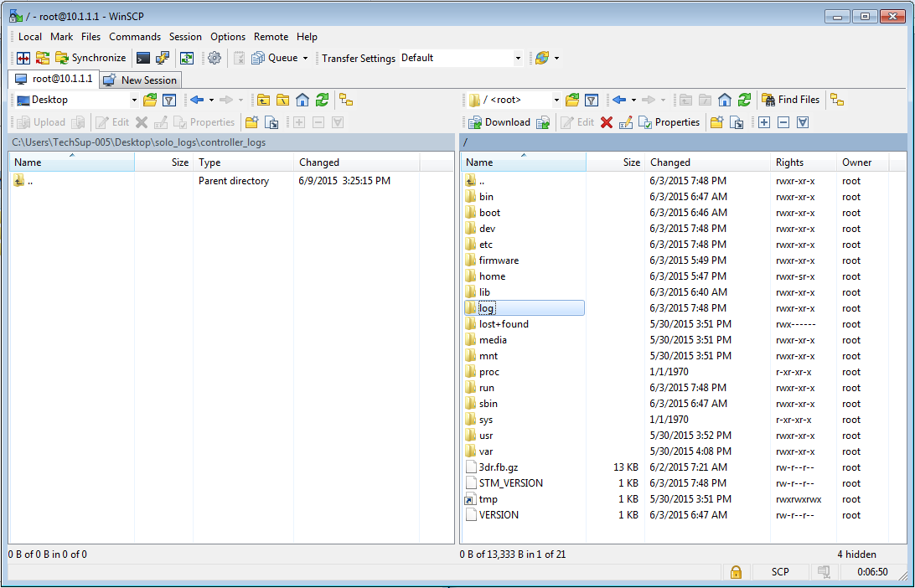Click the 4 hidden status bar text
The height and width of the screenshot is (588, 915).
click(x=856, y=554)
